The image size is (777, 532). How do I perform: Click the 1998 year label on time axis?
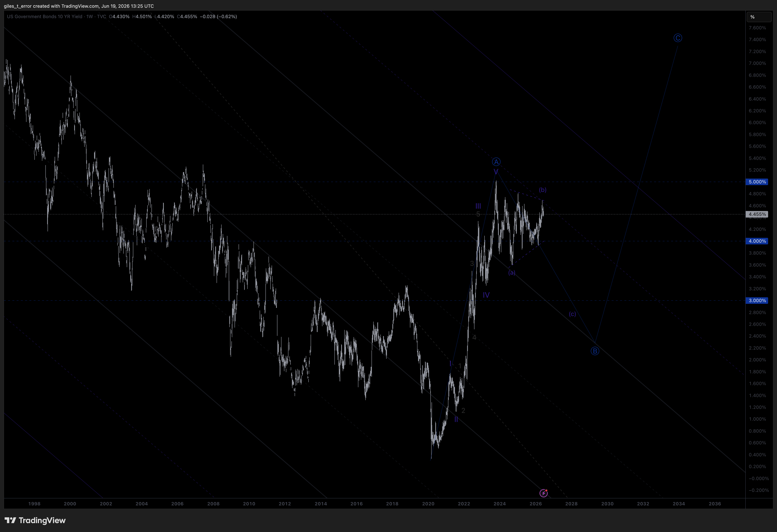click(34, 504)
